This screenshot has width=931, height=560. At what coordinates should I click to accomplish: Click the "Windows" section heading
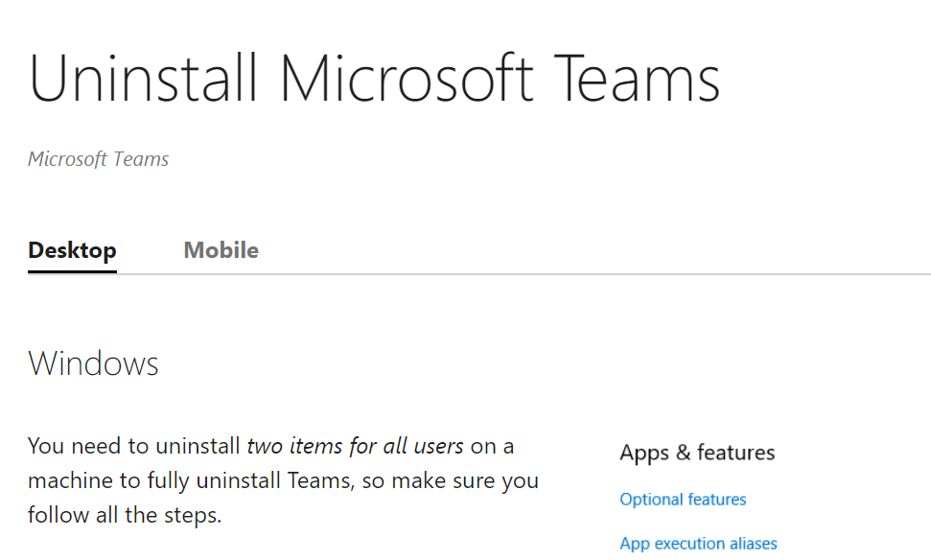93,364
